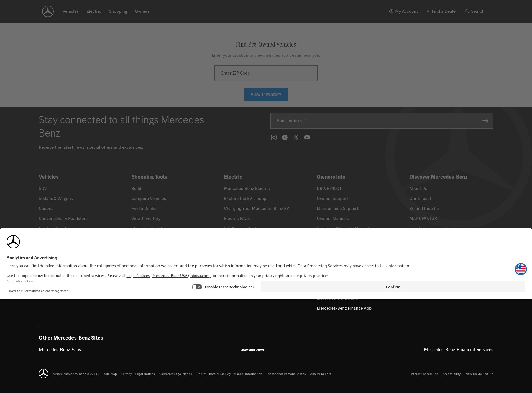Click the Mercedes star logo in consent banner
The height and width of the screenshot is (393, 532).
[x=13, y=242]
